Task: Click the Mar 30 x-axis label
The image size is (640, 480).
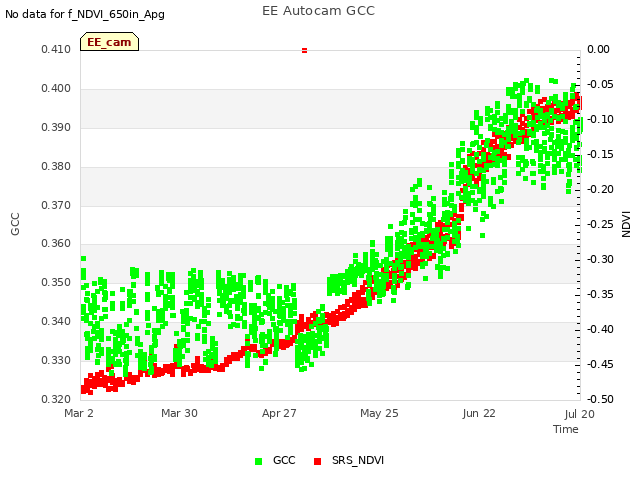Action: pos(179,413)
